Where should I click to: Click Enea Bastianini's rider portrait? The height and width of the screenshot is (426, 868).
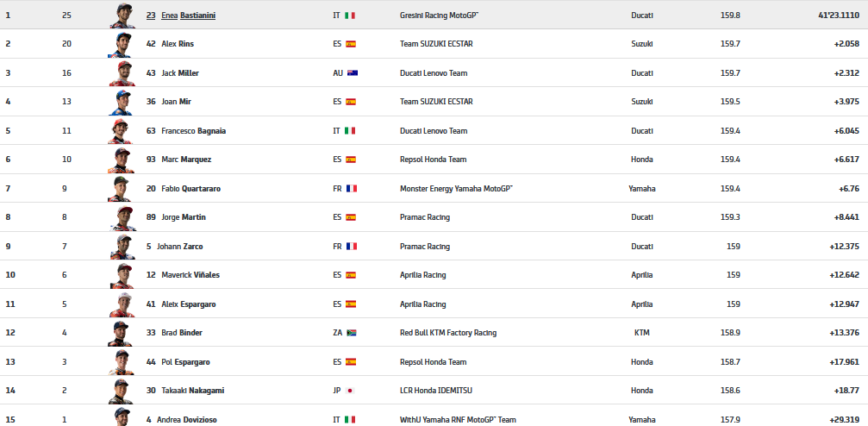122,16
